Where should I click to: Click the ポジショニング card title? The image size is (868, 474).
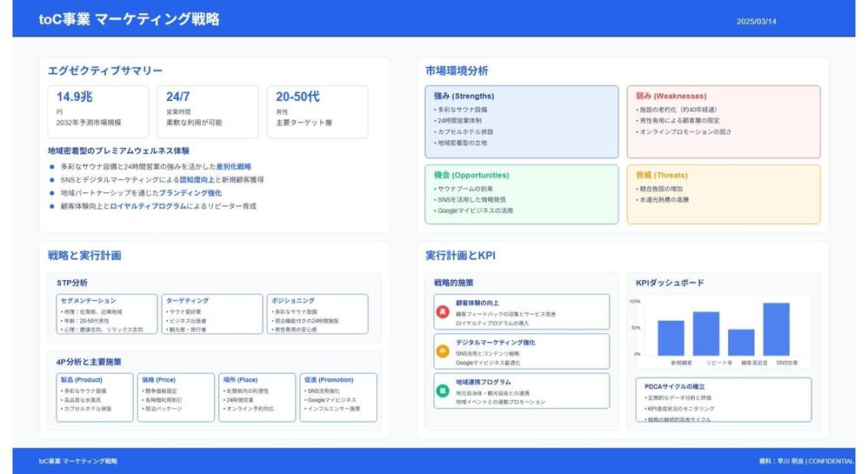293,301
